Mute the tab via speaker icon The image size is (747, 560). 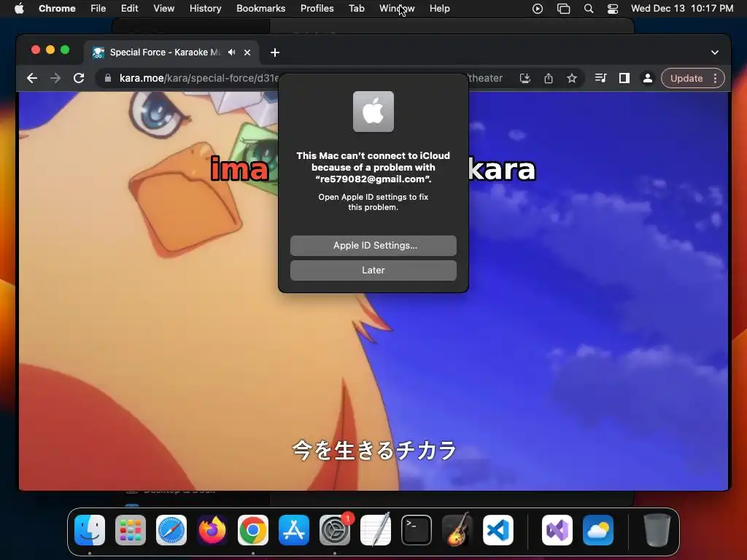point(231,52)
